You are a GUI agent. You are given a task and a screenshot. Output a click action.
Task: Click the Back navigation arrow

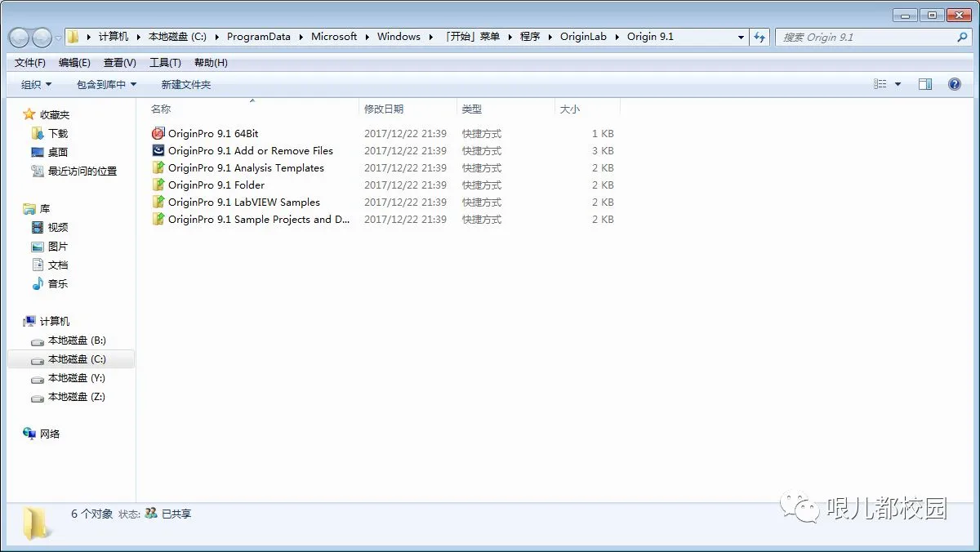coord(19,37)
